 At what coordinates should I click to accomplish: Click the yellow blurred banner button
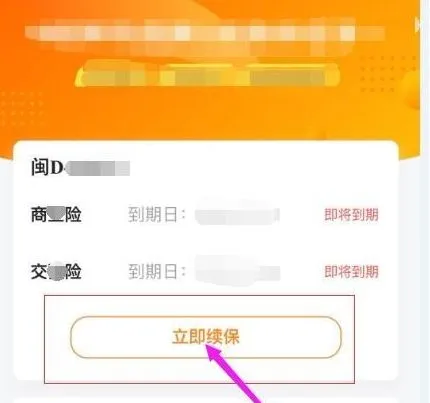pos(207,76)
